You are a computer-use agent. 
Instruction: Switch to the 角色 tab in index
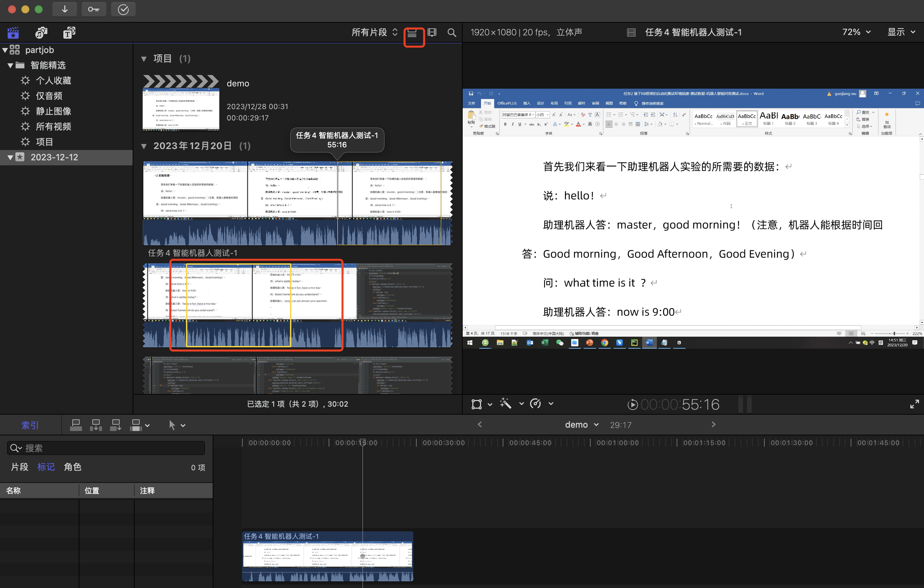(73, 467)
